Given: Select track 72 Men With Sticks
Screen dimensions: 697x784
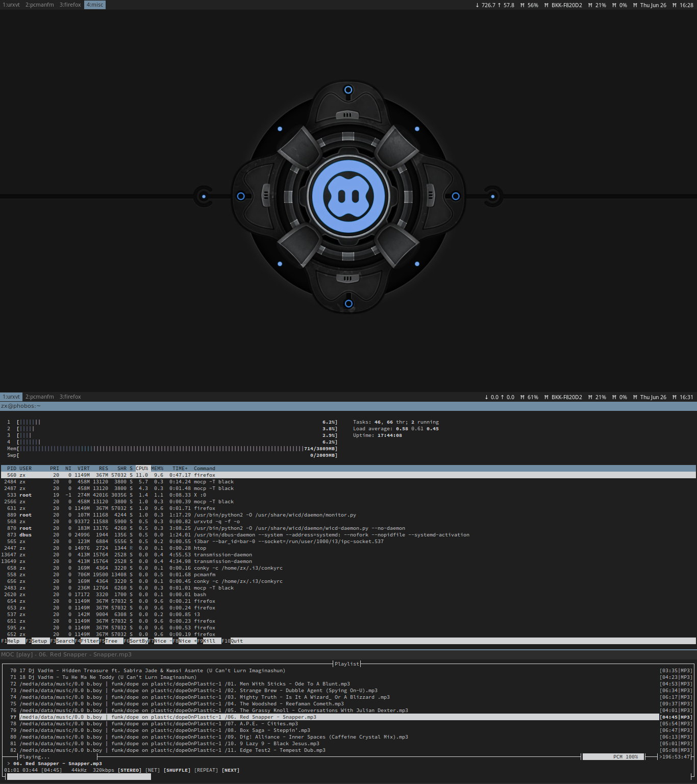Looking at the screenshot, I should pos(348,684).
